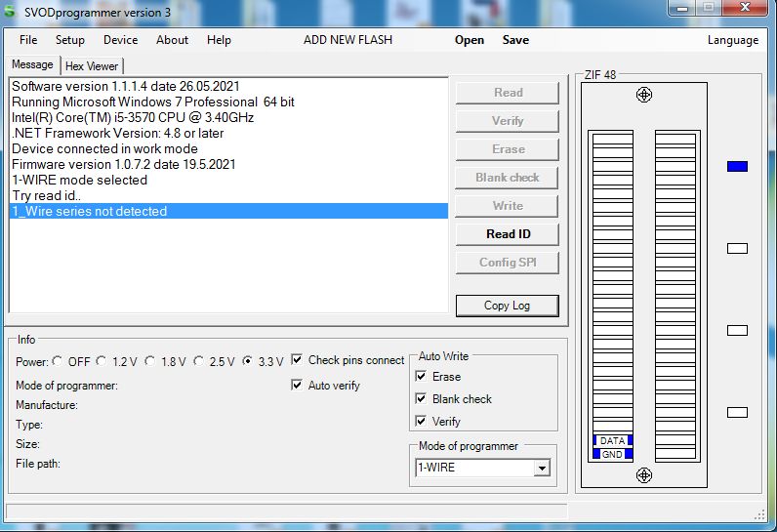Open the Mode of programmer dropdown arrow
This screenshot has width=777, height=532.
tap(542, 468)
